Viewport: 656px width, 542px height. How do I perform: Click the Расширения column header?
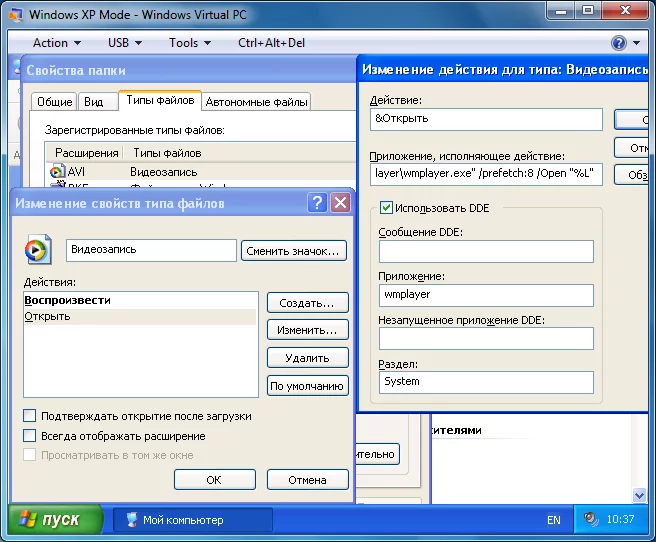(x=85, y=153)
